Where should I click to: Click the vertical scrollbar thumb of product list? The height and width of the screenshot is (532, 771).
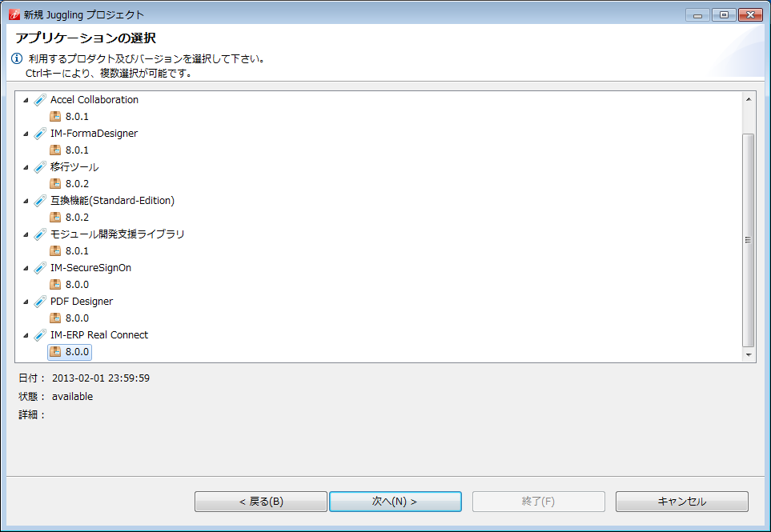point(749,240)
